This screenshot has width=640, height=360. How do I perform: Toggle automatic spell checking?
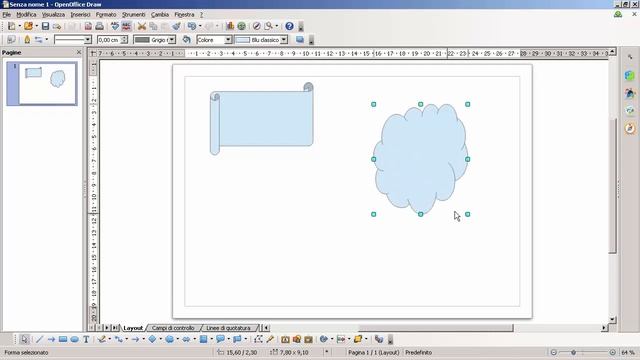tap(126, 26)
